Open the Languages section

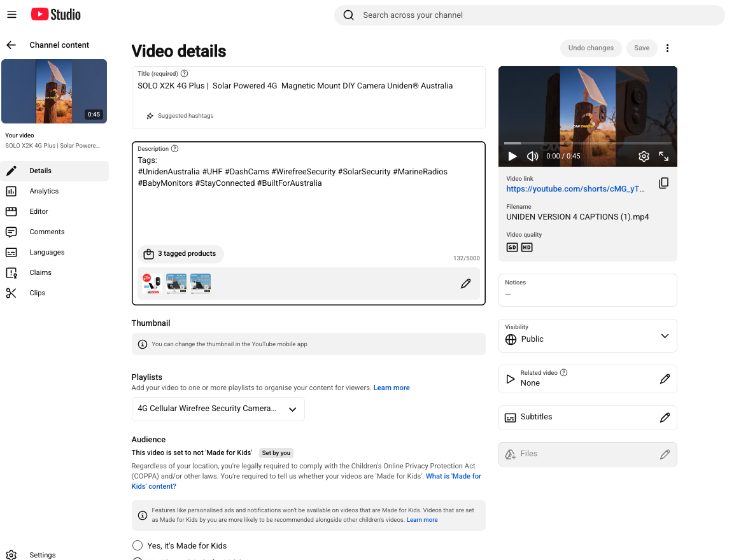(x=55, y=252)
